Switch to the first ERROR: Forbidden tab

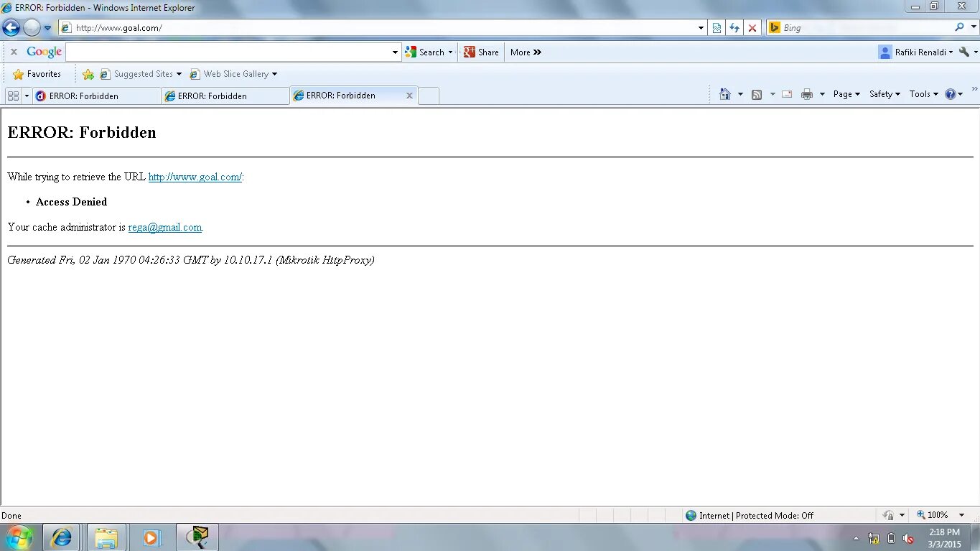pos(96,96)
